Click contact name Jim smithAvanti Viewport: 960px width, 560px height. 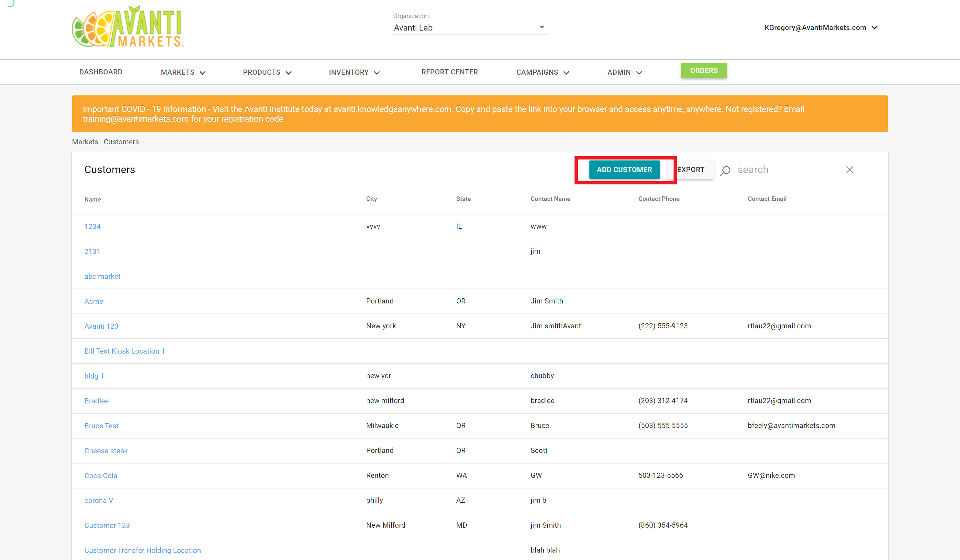click(x=557, y=326)
